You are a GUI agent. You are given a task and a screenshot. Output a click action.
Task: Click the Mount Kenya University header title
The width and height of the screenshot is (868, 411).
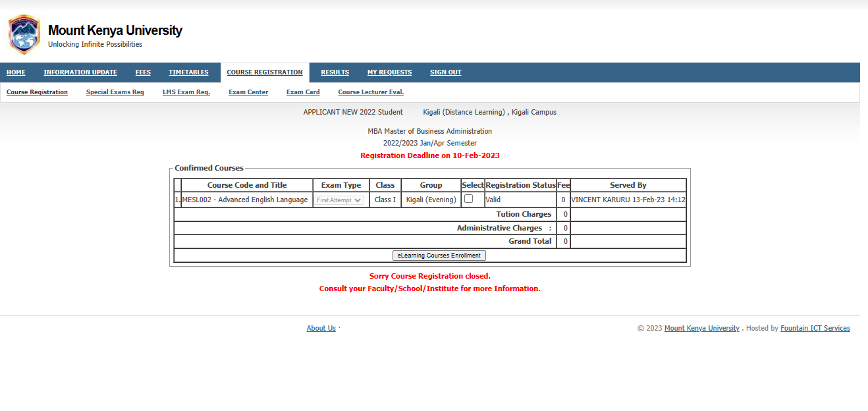(115, 30)
